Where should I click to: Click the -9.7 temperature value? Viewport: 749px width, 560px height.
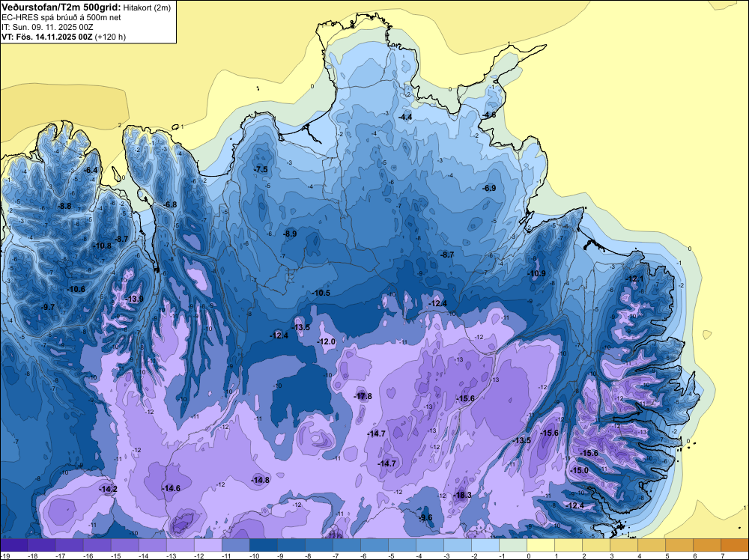coord(48,307)
